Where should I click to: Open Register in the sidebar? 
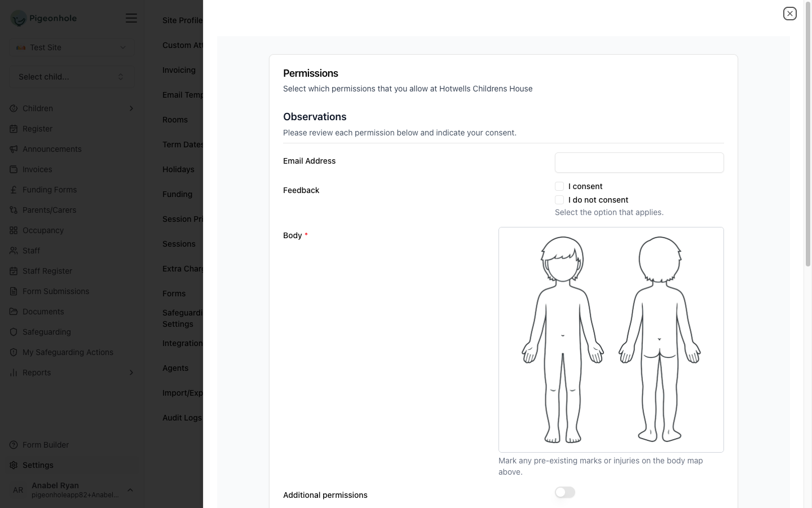coord(37,129)
